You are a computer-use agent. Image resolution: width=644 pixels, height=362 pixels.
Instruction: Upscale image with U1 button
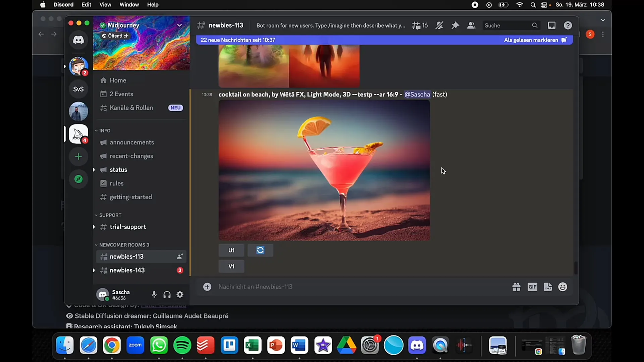231,250
